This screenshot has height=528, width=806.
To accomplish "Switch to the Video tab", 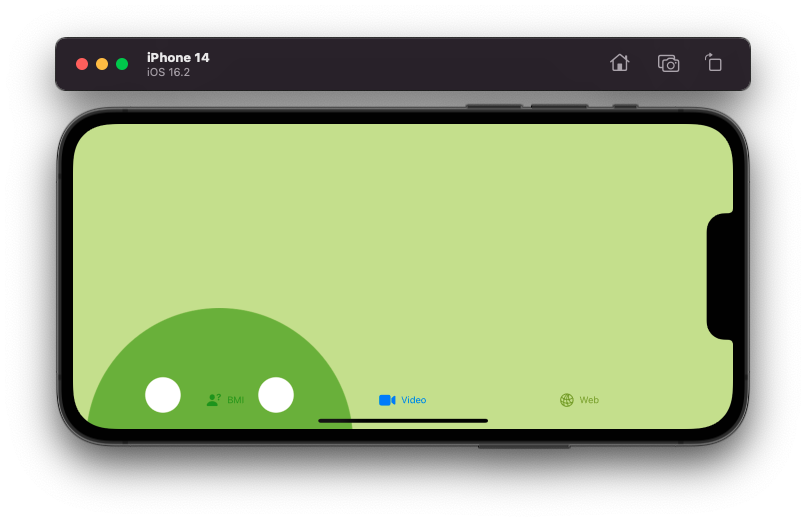I will click(402, 399).
